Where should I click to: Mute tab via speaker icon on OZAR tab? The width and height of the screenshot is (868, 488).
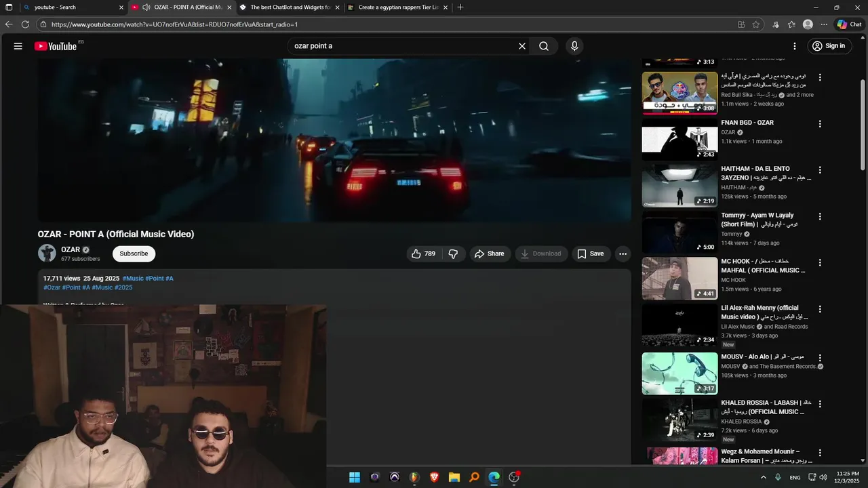click(146, 7)
